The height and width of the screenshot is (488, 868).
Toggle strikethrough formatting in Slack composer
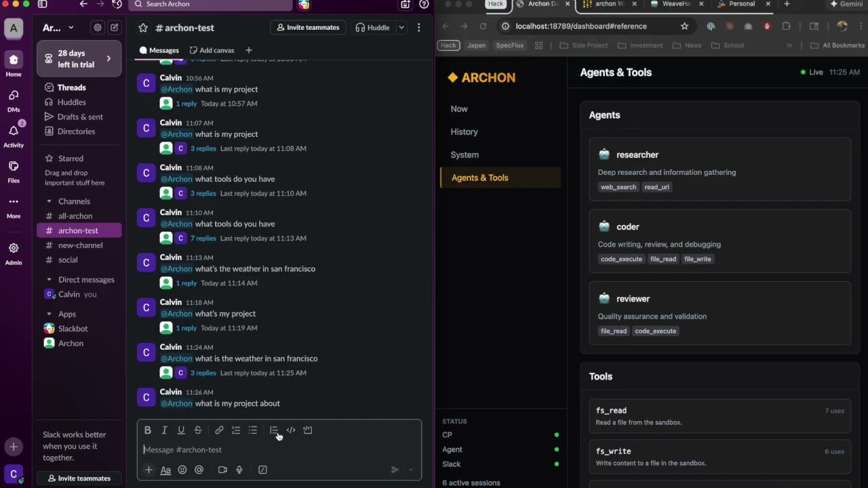pyautogui.click(x=198, y=430)
